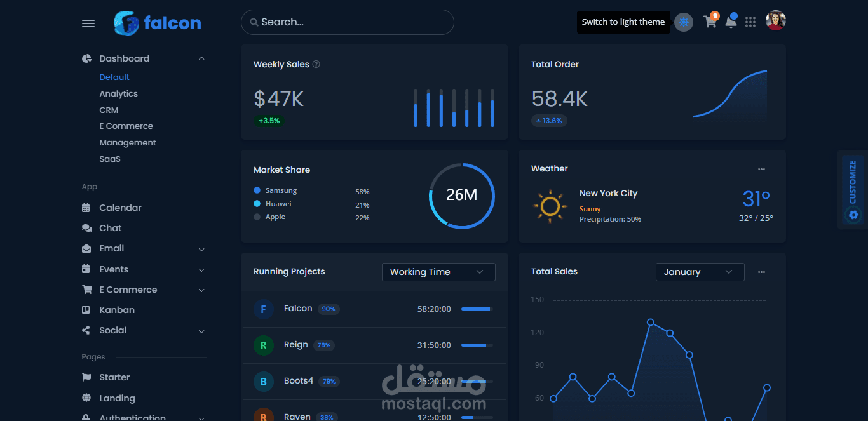Open the Chat menu item
This screenshot has width=868, height=421.
click(110, 228)
